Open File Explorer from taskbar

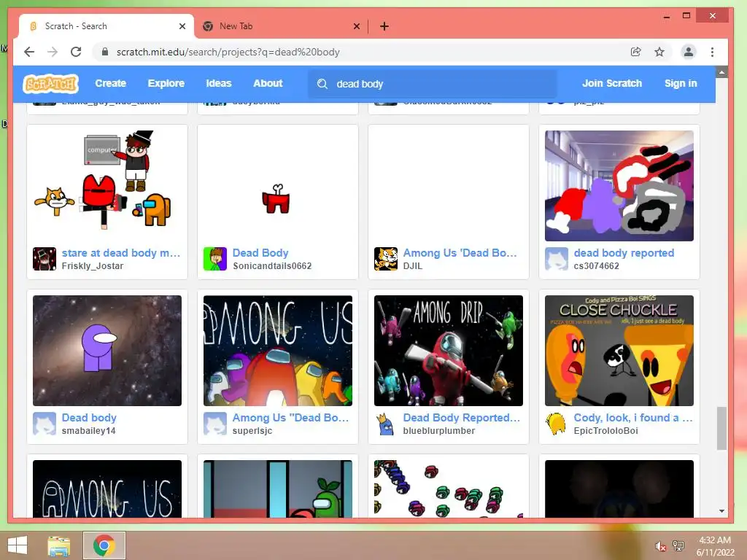[58, 545]
